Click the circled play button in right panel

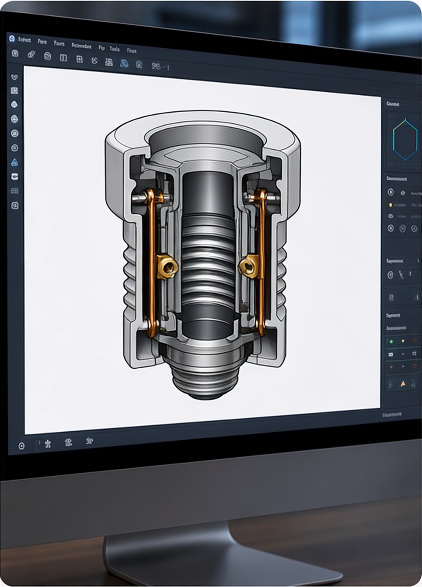391,228
